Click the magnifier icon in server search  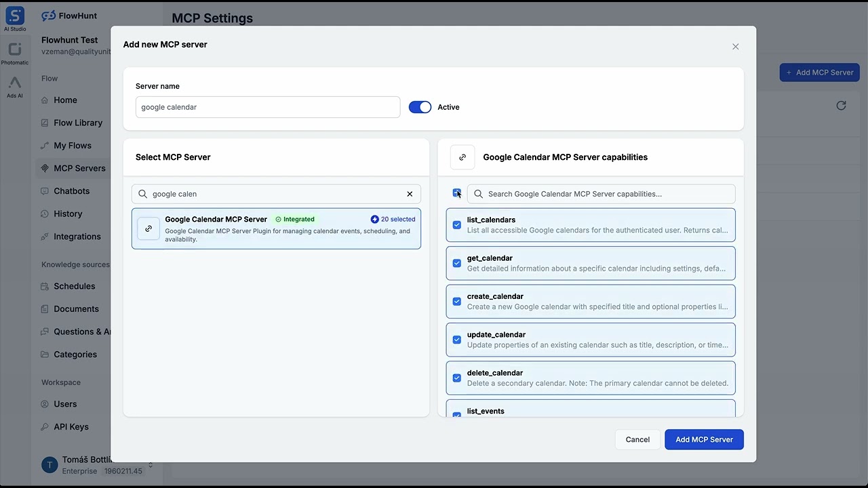point(142,194)
